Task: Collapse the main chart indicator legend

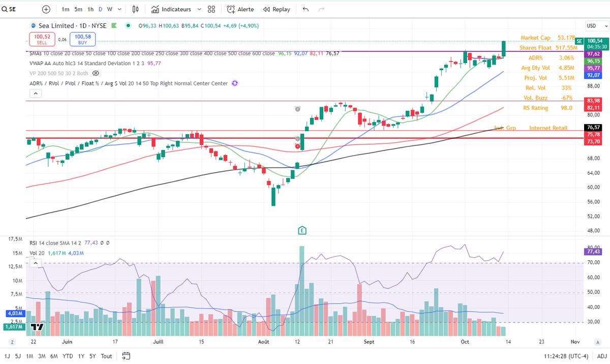Action: coord(35,94)
